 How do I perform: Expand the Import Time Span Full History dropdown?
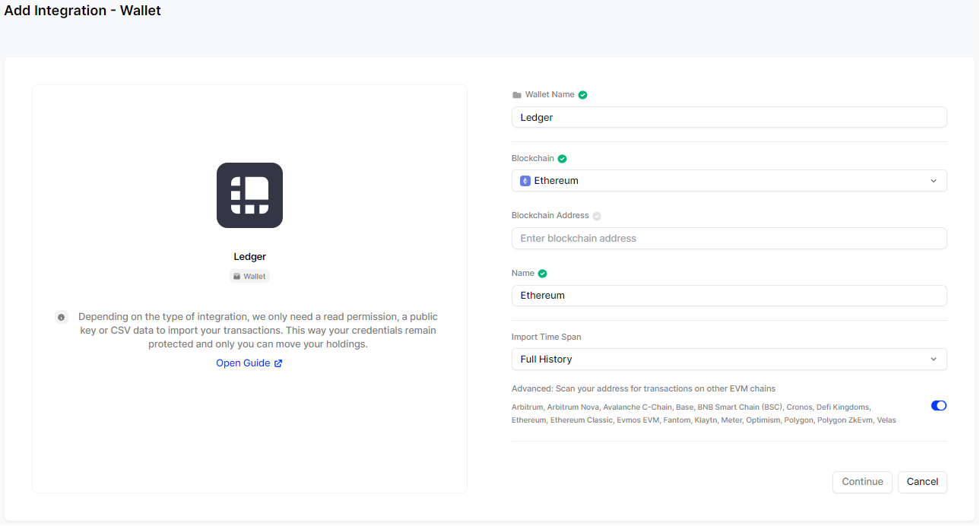(728, 359)
